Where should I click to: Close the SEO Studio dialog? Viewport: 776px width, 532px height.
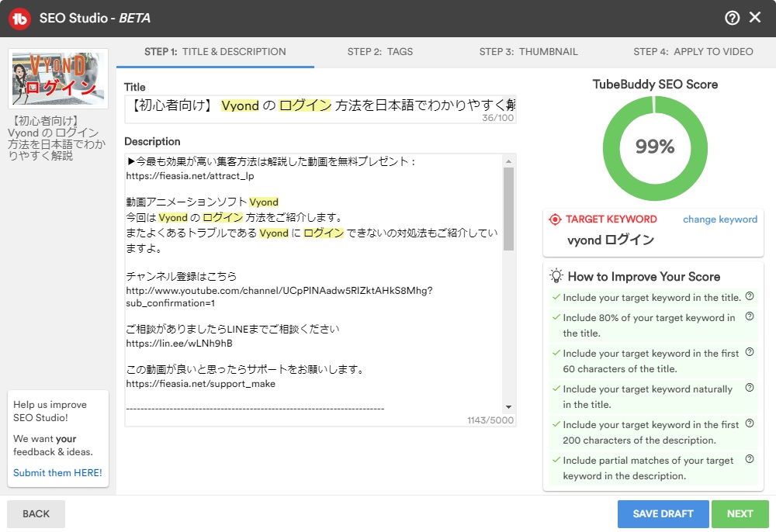pos(755,18)
